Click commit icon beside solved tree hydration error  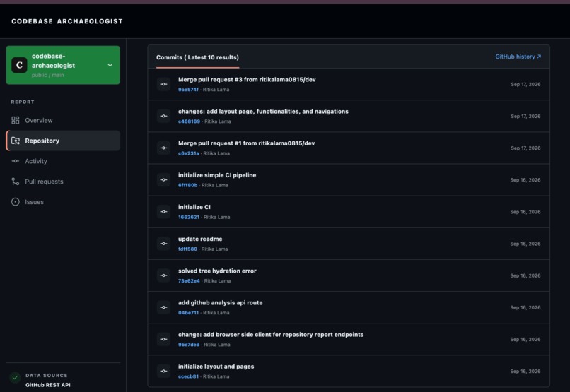point(163,276)
